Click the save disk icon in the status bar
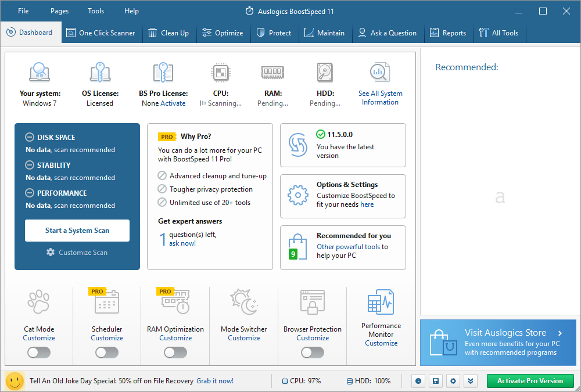The image size is (581, 392). pos(436,381)
